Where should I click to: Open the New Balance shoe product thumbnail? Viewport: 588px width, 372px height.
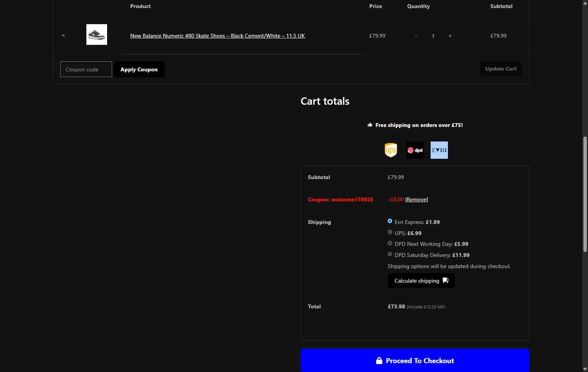97,35
